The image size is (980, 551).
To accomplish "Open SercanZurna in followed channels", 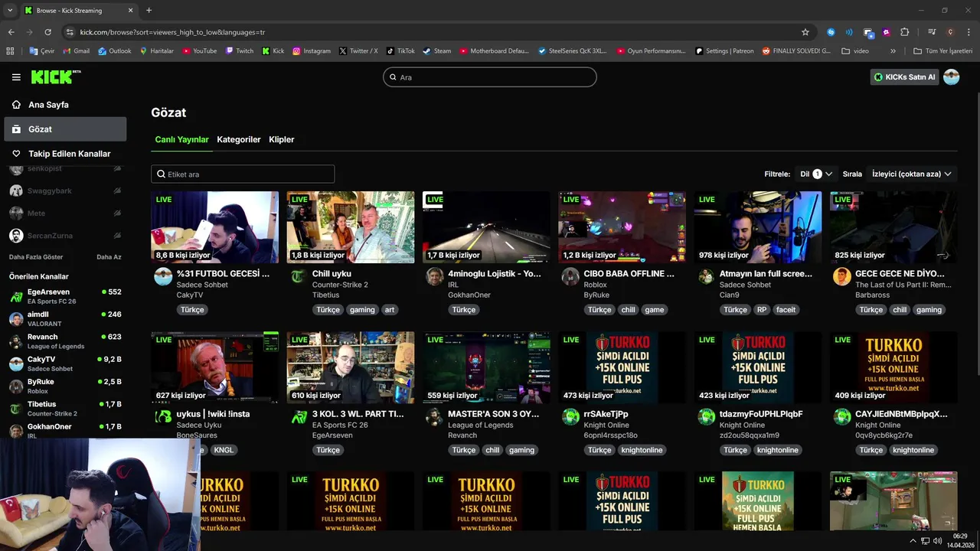I will click(65, 236).
